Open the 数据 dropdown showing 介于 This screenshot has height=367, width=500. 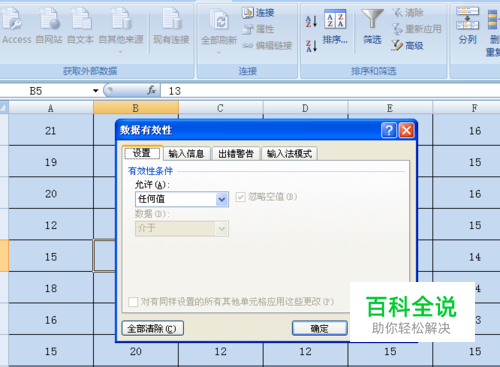182,229
